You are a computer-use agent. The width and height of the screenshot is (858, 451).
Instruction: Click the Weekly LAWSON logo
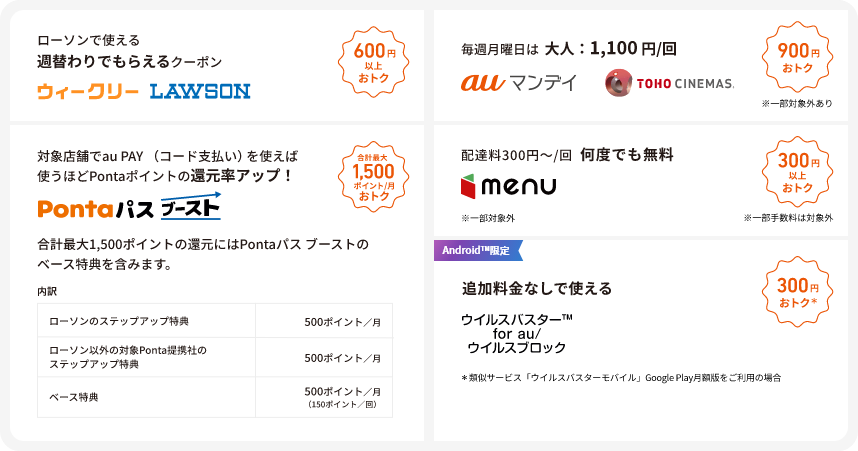[143, 91]
